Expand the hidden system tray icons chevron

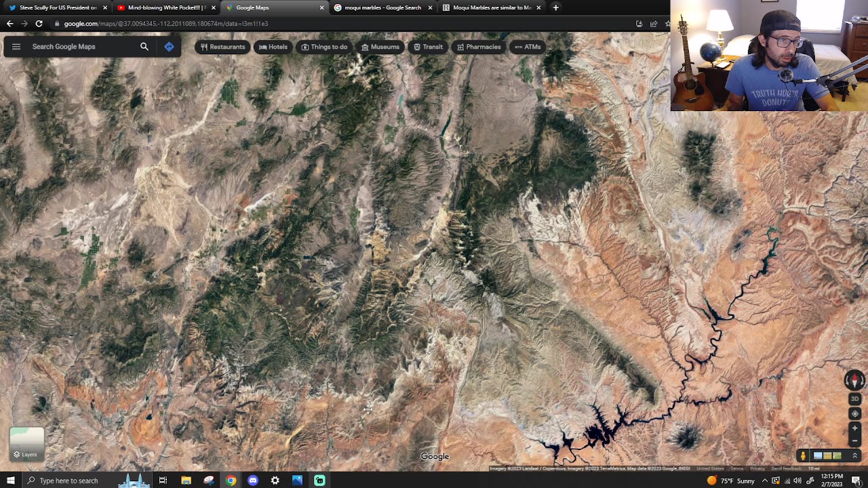tap(765, 481)
